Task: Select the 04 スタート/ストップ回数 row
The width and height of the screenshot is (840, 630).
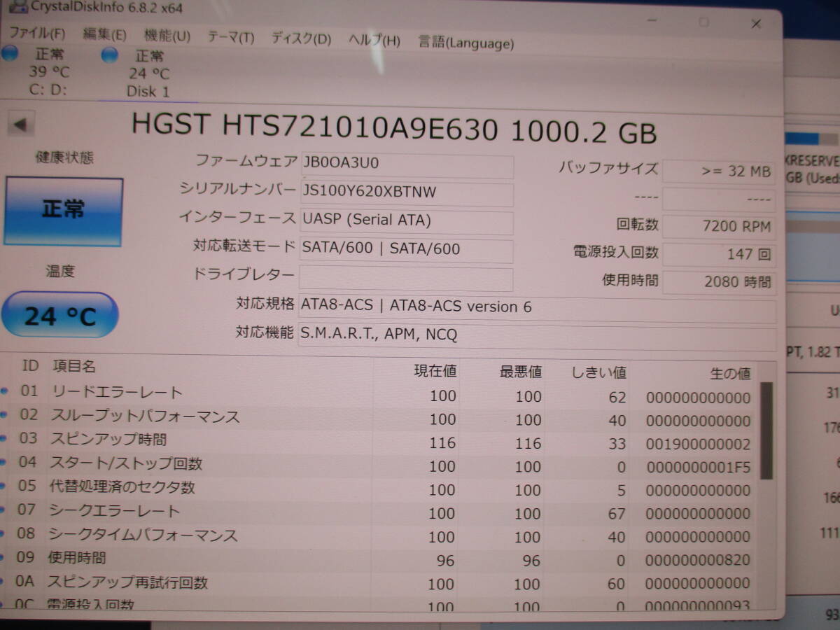Action: [378, 465]
